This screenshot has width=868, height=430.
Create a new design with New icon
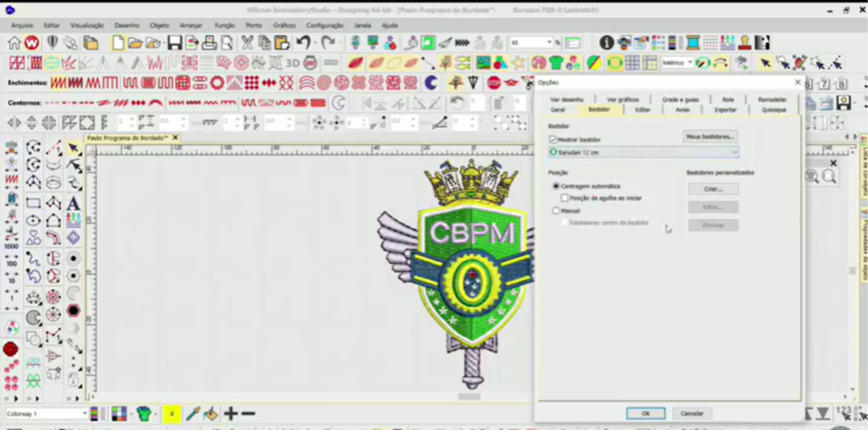pos(118,42)
